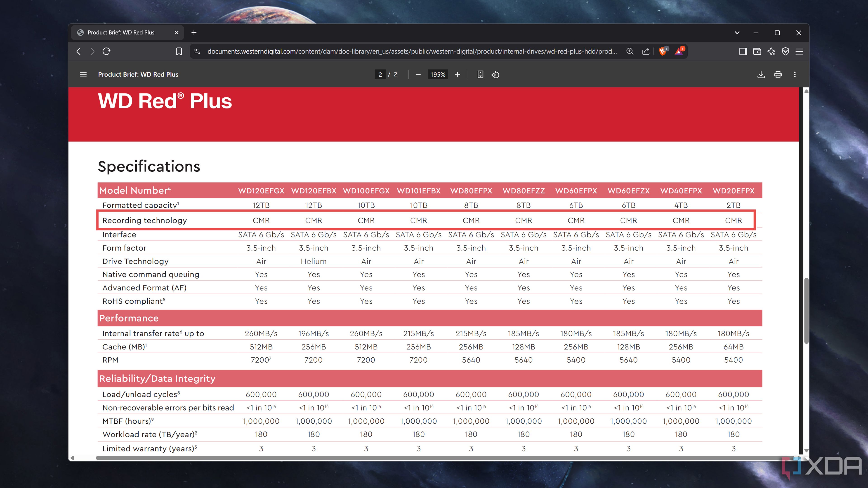Image resolution: width=868 pixels, height=488 pixels.
Task: Open the browser main hamburger menu
Action: 800,51
